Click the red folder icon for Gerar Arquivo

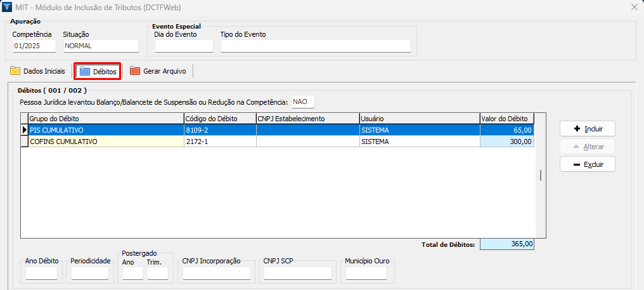135,71
